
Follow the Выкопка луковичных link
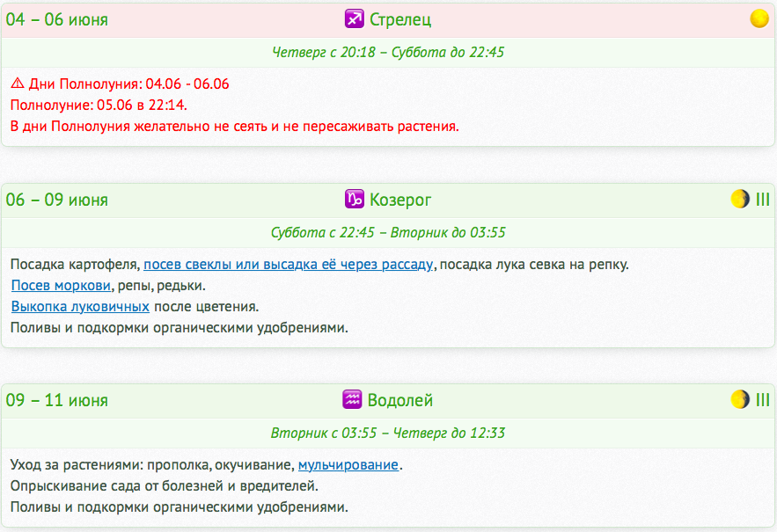pyautogui.click(x=80, y=307)
